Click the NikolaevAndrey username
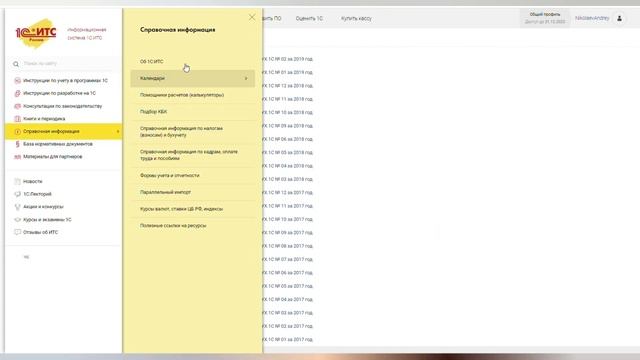The image size is (640, 360). 592,18
